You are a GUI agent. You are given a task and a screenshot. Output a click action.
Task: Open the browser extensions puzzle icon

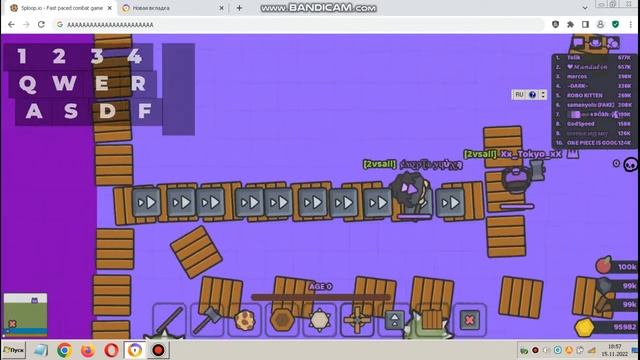570,24
